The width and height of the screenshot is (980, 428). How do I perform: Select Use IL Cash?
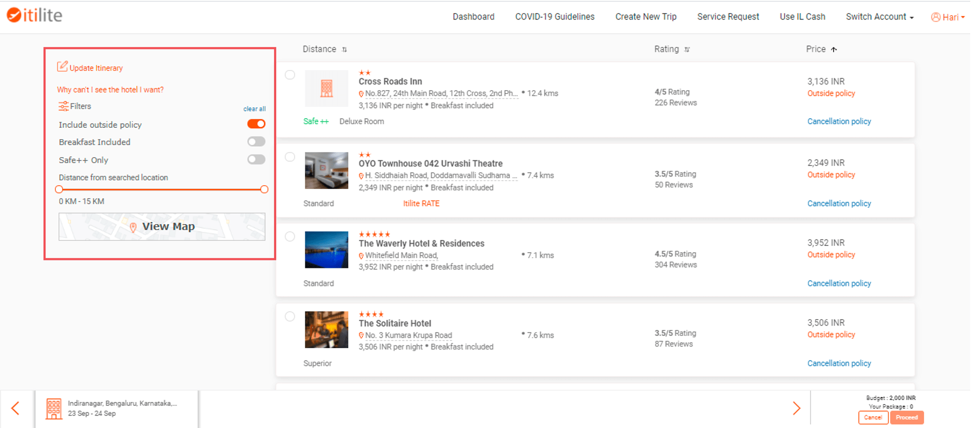803,17
